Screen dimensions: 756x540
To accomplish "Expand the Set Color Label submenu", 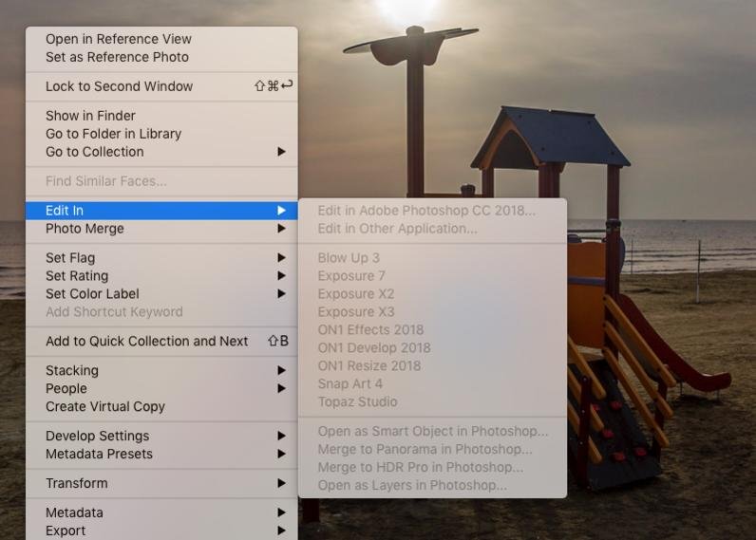I will tap(92, 294).
